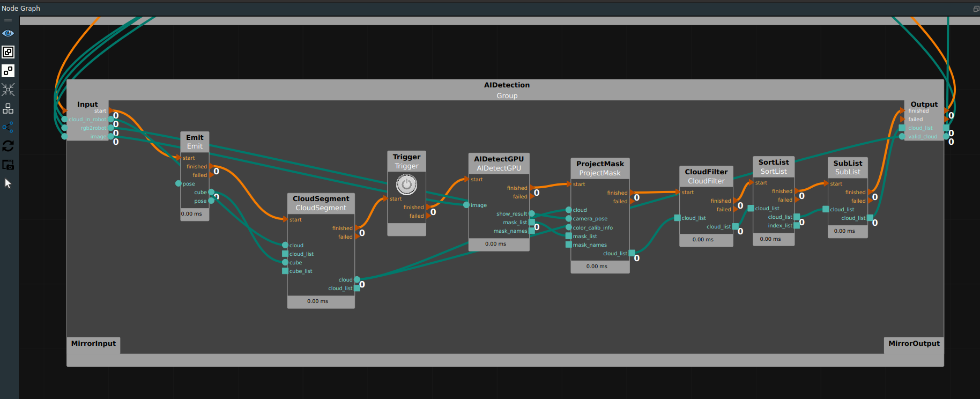Click the sidebar drag handle at top

[x=8, y=20]
